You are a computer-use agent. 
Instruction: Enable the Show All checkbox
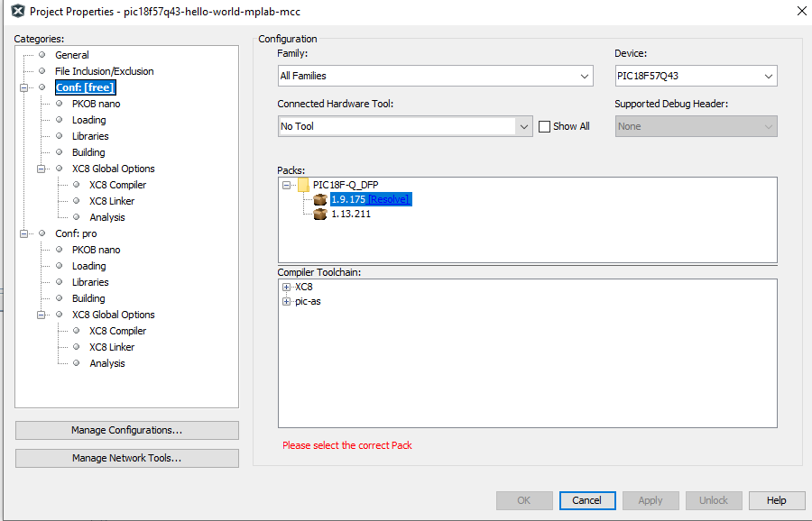coord(544,127)
